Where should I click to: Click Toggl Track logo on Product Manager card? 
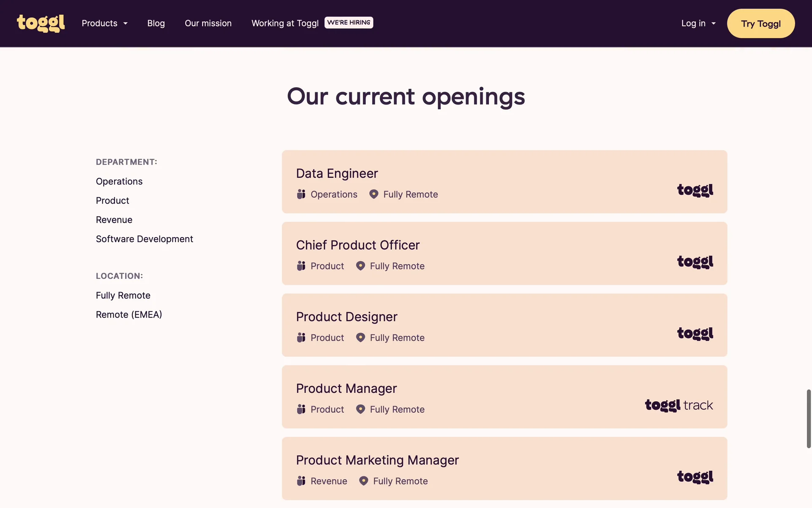pyautogui.click(x=678, y=405)
